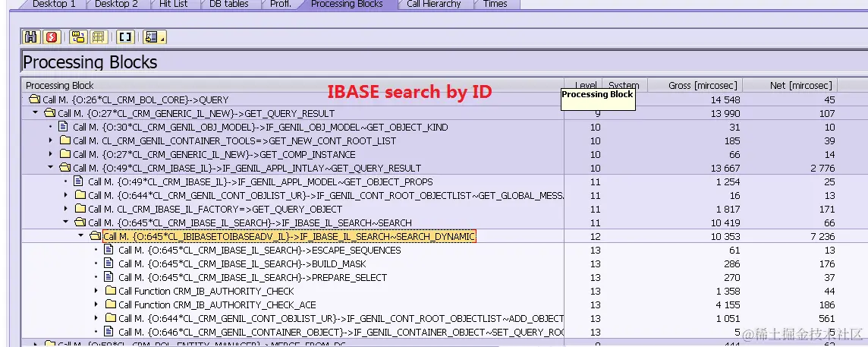The image size is (868, 347).
Task: Select the ESCAPE_SEQUENCES call row text
Action: pyautogui.click(x=259, y=250)
